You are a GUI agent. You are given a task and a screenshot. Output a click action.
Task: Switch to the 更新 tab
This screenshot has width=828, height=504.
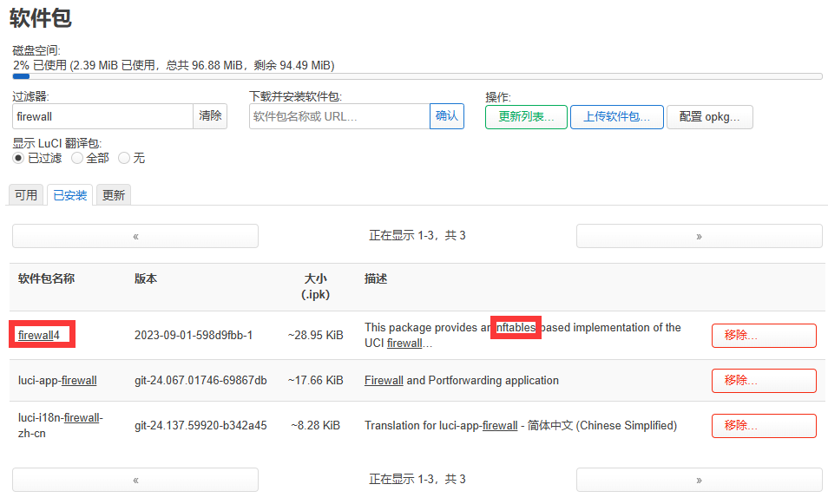(114, 195)
